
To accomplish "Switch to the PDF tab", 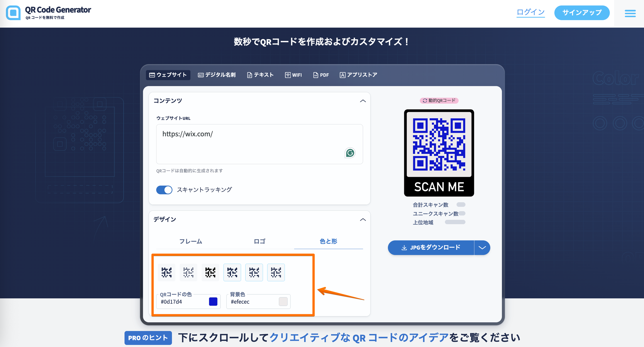I will [321, 75].
